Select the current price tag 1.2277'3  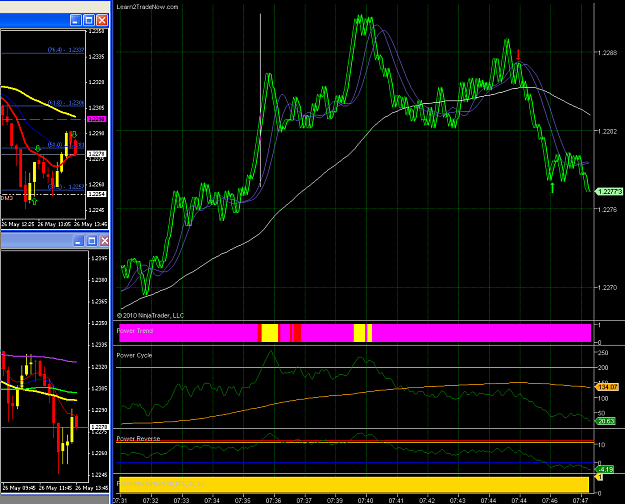pyautogui.click(x=608, y=192)
